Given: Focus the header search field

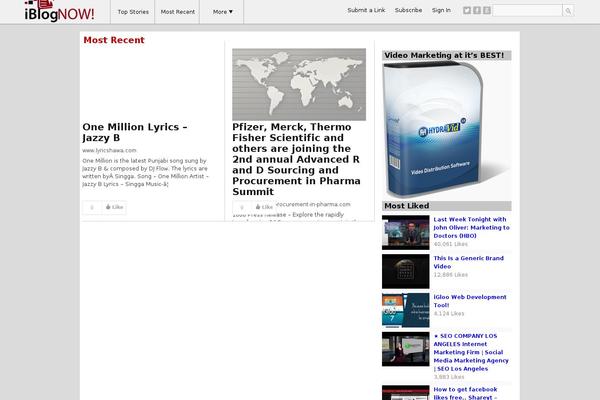Looking at the screenshot, I should pos(527,11).
